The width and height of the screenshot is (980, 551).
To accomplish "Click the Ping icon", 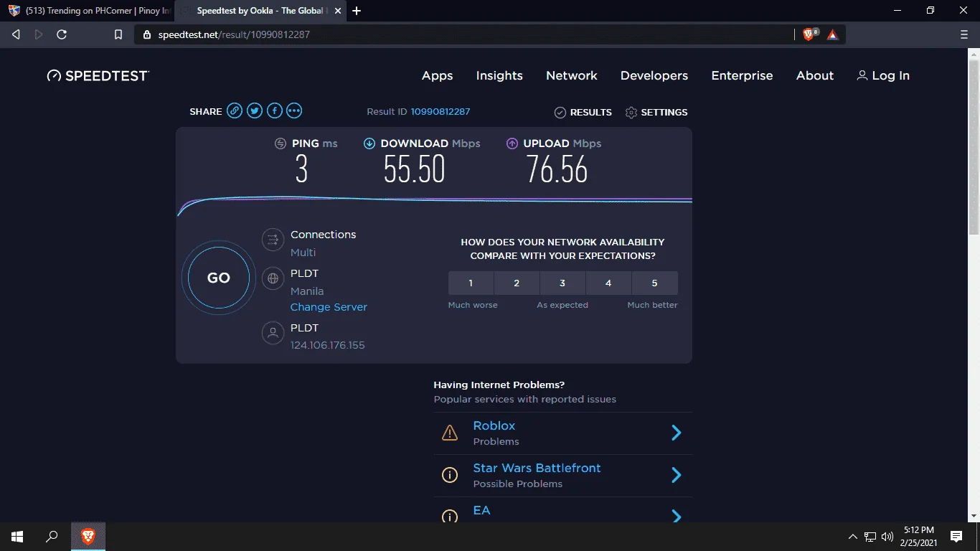I will tap(281, 143).
